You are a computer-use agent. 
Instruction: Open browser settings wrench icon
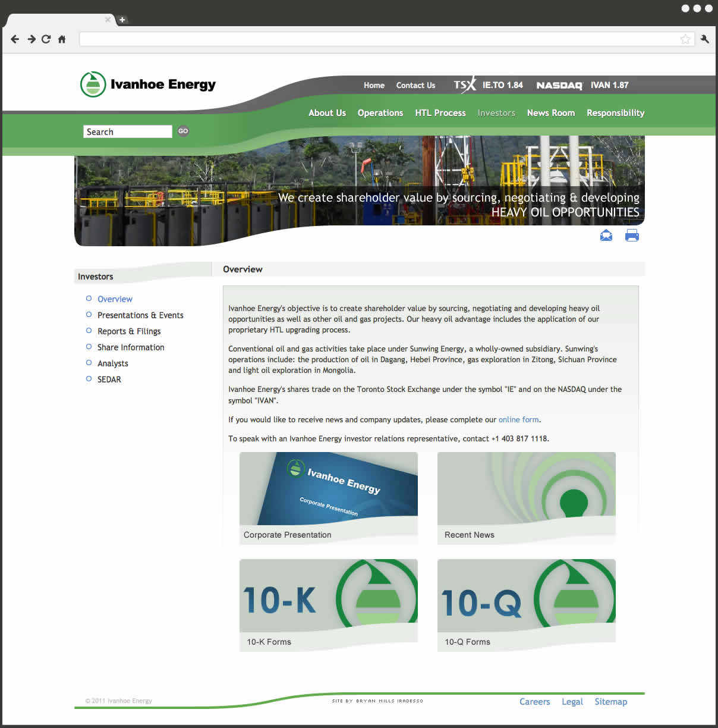tap(705, 39)
